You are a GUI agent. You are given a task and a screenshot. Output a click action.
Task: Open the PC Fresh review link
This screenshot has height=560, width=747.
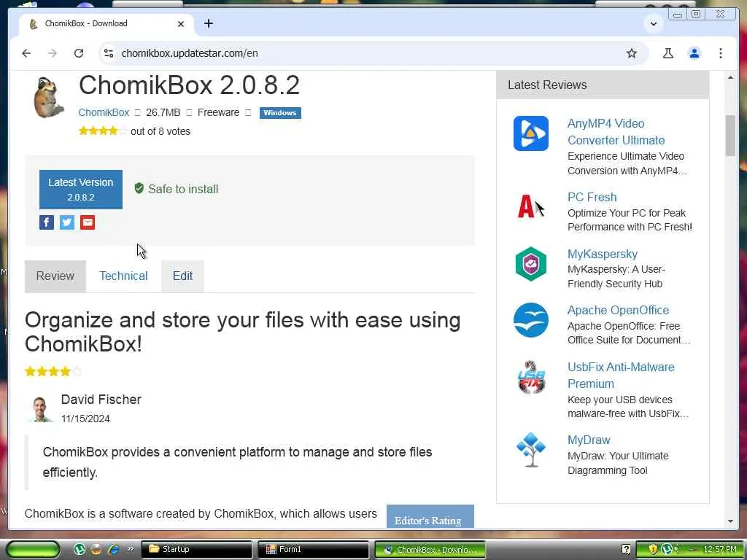click(x=592, y=197)
